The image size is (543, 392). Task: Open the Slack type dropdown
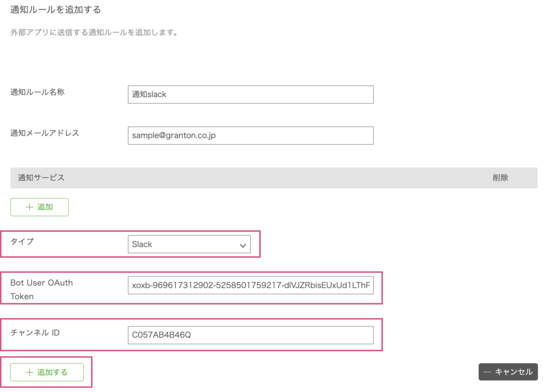(189, 245)
